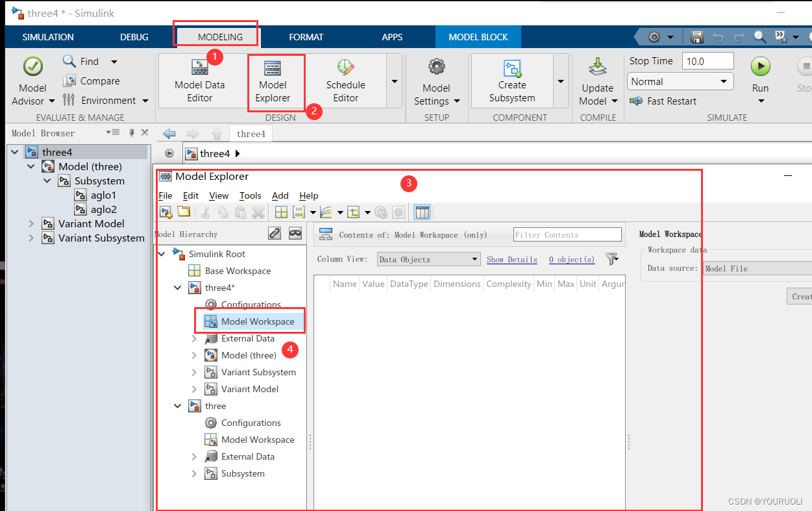This screenshot has width=812, height=511.
Task: Click three4 in the breadcrumb bar
Action: tap(215, 154)
